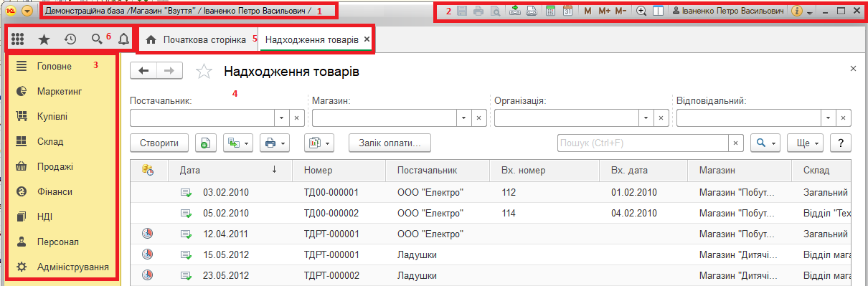Sort by the Дата column header

point(230,170)
